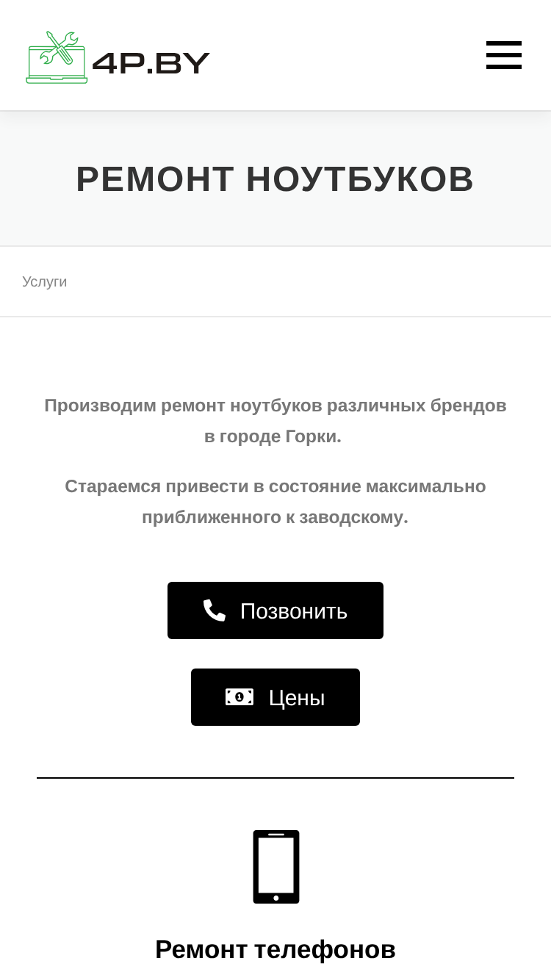Go to the Услуги breadcrumb
The image size is (551, 980).
coord(44,282)
